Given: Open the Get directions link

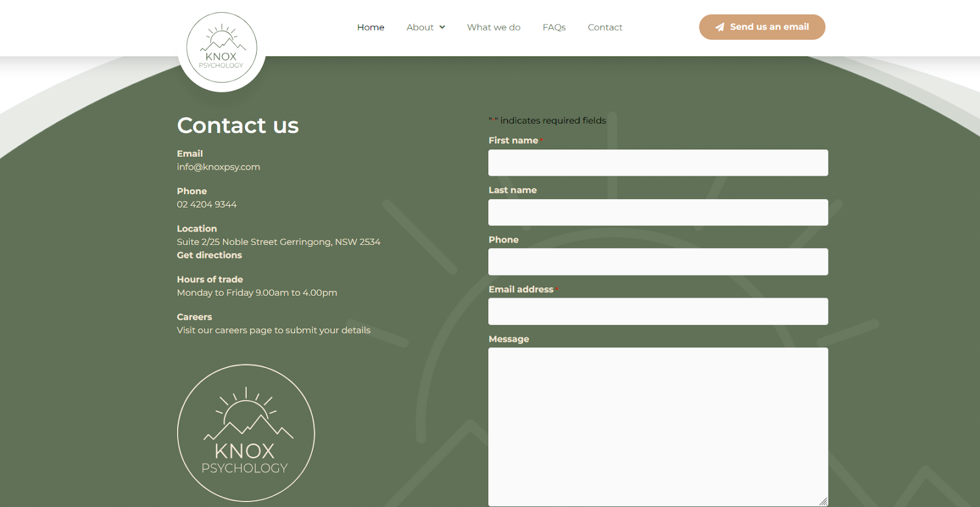Looking at the screenshot, I should (209, 255).
